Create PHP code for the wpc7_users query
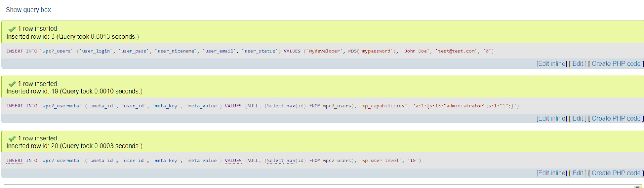The image size is (644, 188). (616, 64)
